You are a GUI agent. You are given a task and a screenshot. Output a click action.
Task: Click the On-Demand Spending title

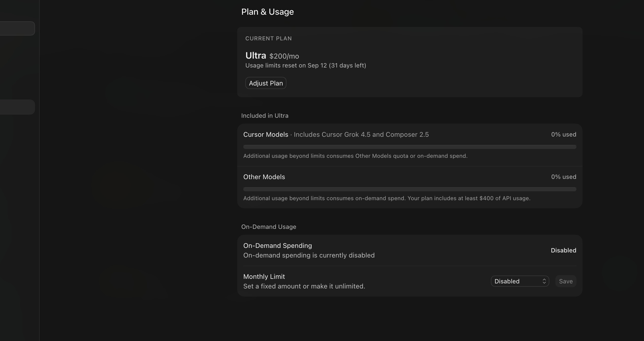pos(278,246)
